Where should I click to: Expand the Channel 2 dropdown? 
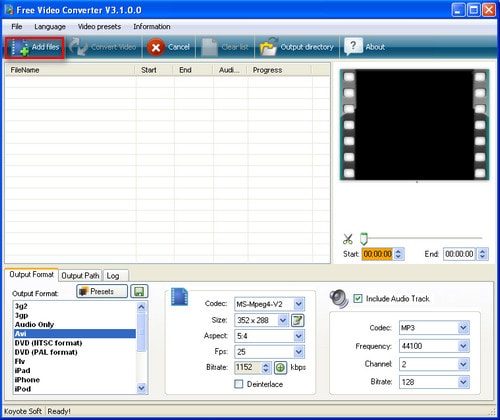[x=463, y=364]
